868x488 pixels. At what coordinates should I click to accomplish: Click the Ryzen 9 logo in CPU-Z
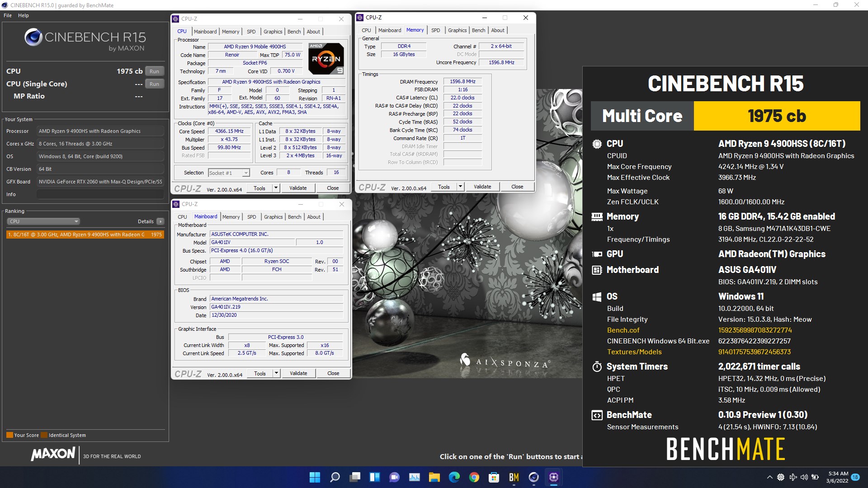[x=326, y=59]
